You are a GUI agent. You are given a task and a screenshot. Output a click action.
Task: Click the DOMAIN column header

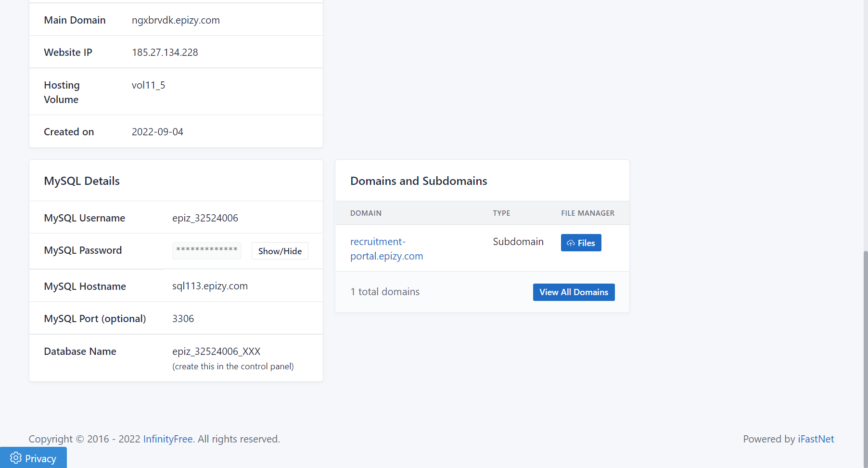coord(366,213)
